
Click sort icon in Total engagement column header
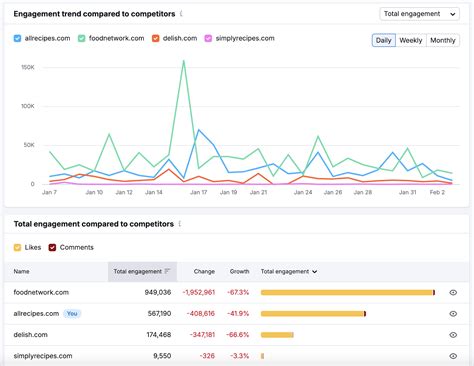coord(168,271)
